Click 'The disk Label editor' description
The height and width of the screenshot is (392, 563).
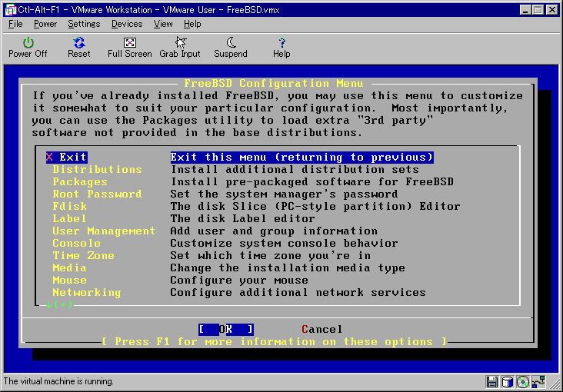point(242,218)
